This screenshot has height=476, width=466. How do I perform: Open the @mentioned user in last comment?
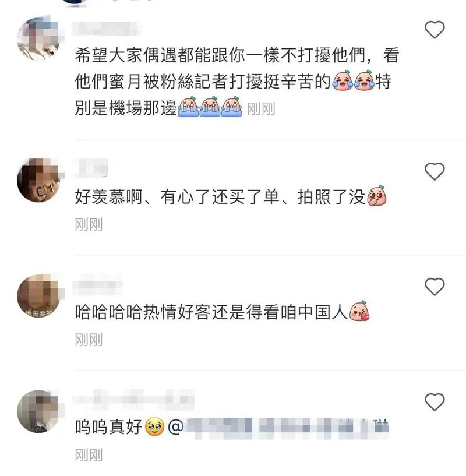(x=278, y=428)
